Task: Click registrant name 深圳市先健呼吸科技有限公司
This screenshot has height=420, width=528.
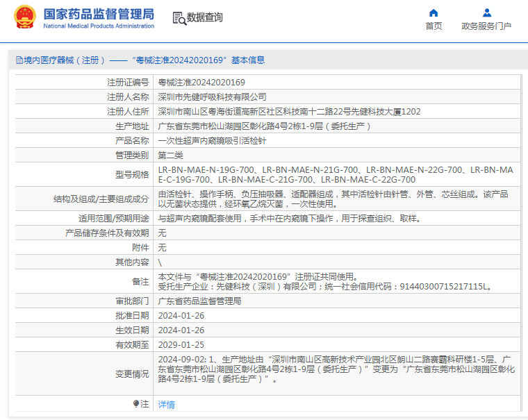Action: (212, 97)
